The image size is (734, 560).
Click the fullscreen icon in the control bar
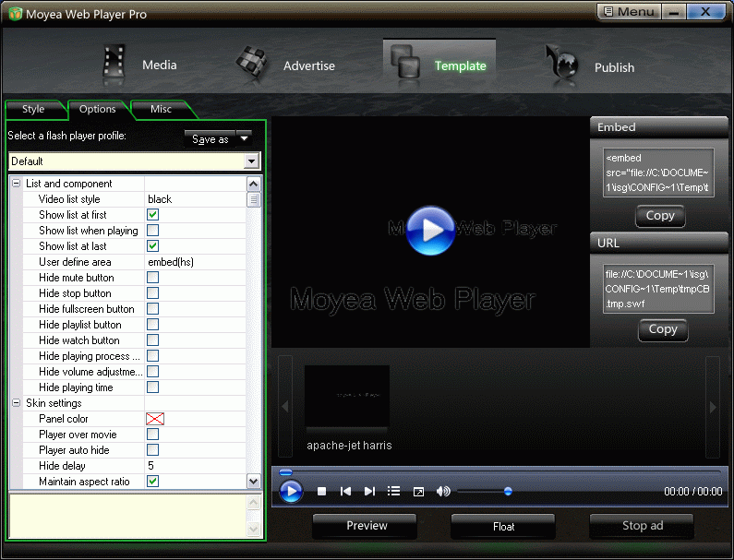418,492
